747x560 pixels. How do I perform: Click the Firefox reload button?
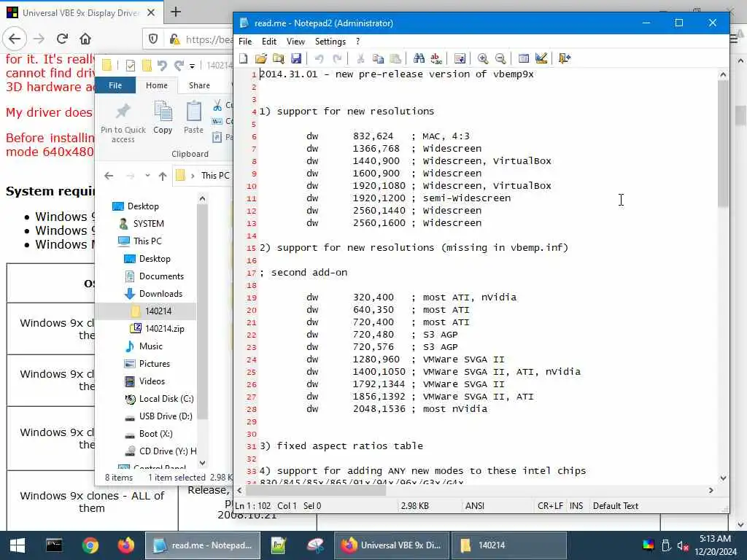pyautogui.click(x=62, y=39)
